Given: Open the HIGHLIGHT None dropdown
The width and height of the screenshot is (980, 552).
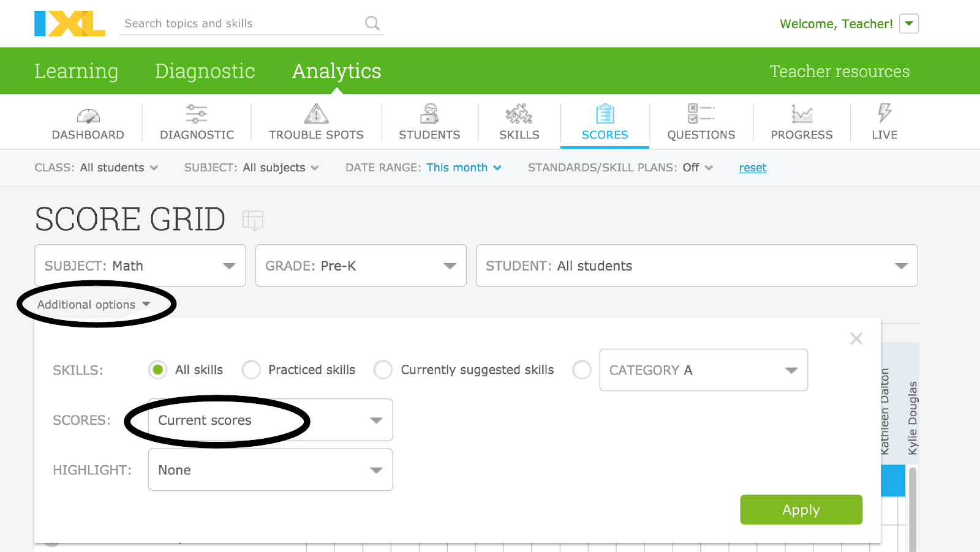Looking at the screenshot, I should coord(269,469).
